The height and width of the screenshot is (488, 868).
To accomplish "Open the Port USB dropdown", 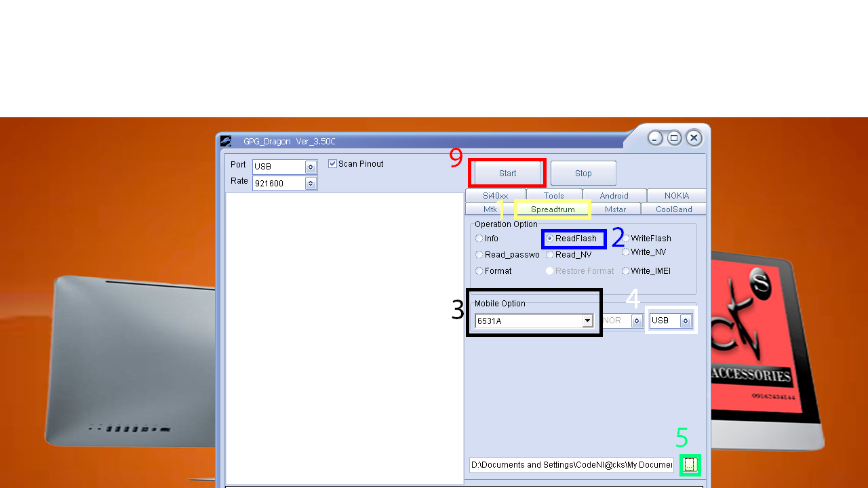I will point(311,167).
